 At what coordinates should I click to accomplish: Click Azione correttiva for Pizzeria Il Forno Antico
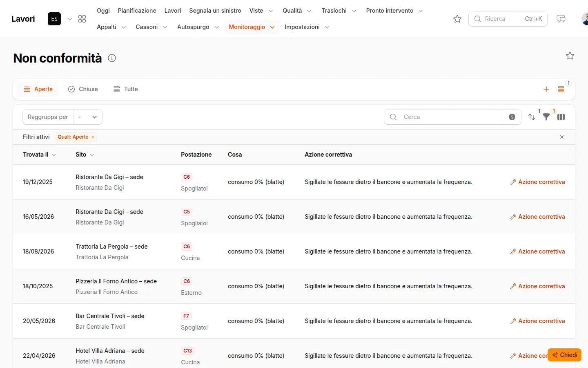[x=538, y=286]
